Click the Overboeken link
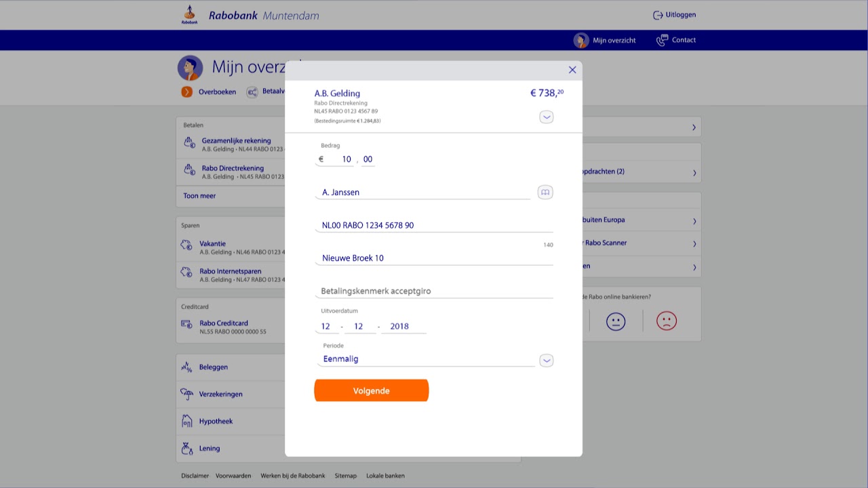 217,91
